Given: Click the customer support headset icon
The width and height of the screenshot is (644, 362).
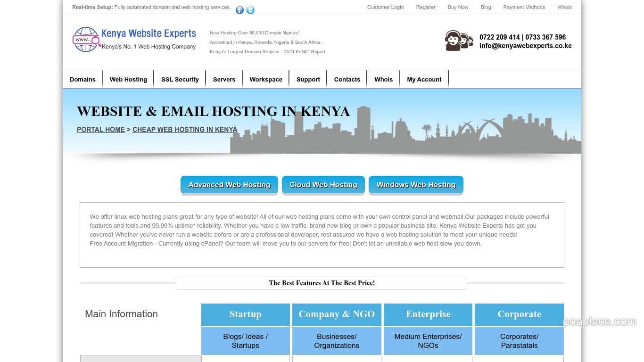Looking at the screenshot, I should tap(458, 41).
